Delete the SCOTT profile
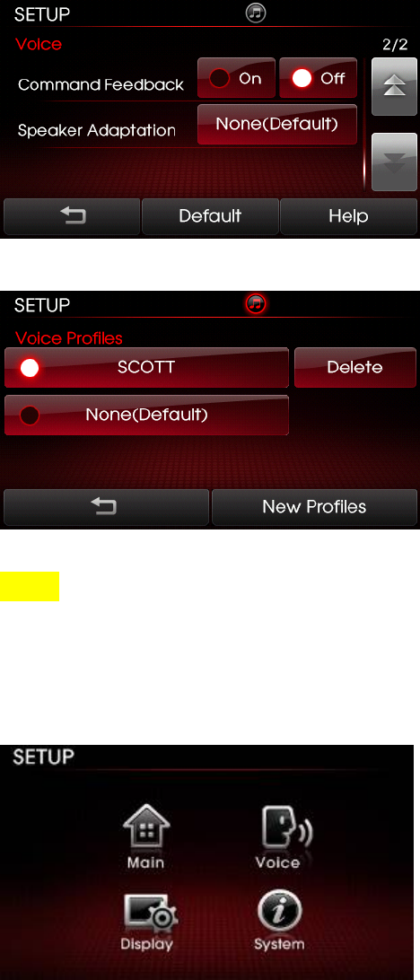Viewport: 420px width, 980px height. tap(355, 368)
